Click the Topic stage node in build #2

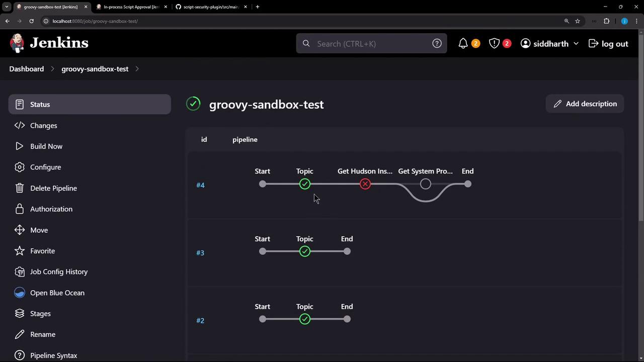(x=304, y=319)
